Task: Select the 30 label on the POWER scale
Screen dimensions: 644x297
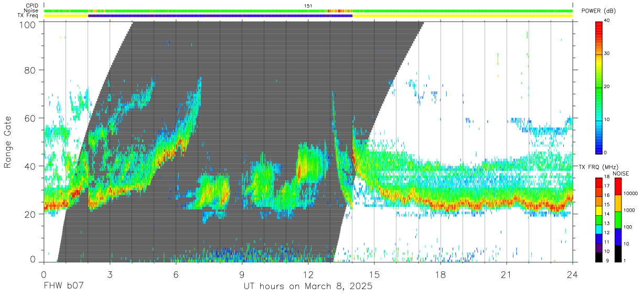Action: click(x=607, y=53)
